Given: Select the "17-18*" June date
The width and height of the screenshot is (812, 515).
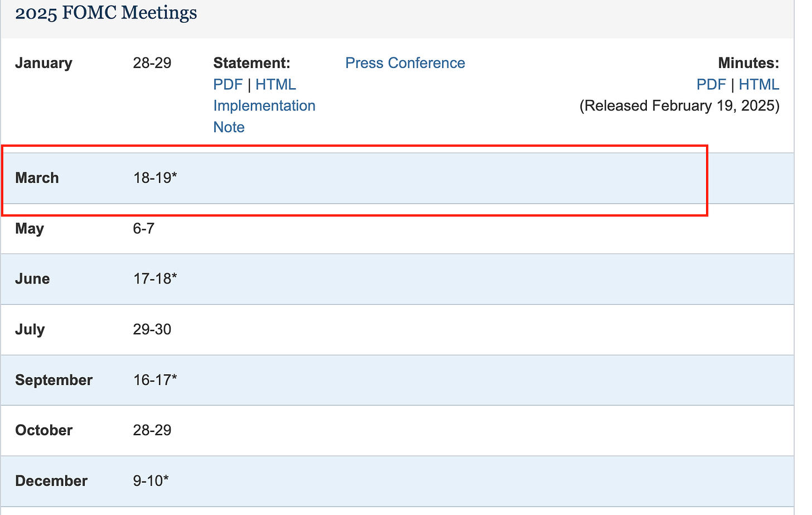Looking at the screenshot, I should (x=155, y=278).
